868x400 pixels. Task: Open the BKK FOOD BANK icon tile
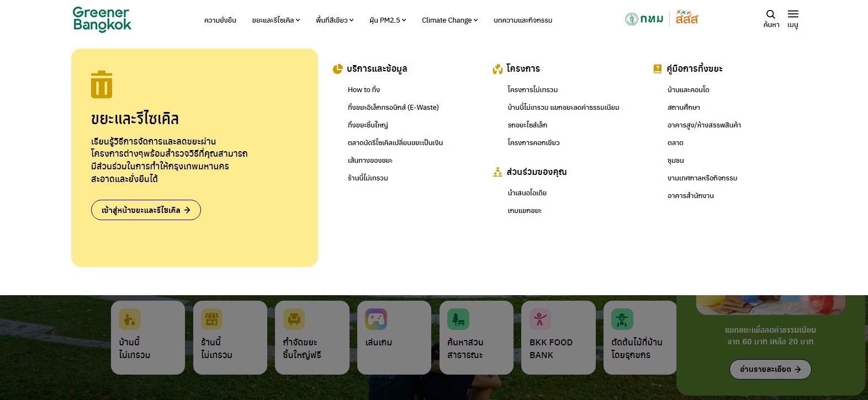pyautogui.click(x=540, y=319)
